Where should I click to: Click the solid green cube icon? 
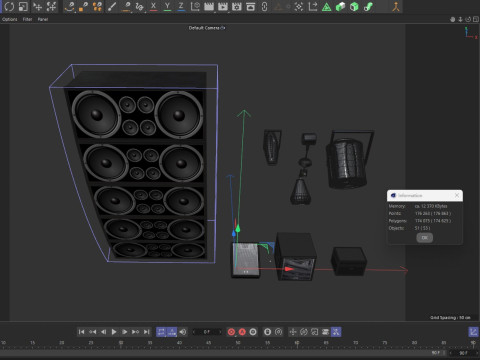click(354, 7)
